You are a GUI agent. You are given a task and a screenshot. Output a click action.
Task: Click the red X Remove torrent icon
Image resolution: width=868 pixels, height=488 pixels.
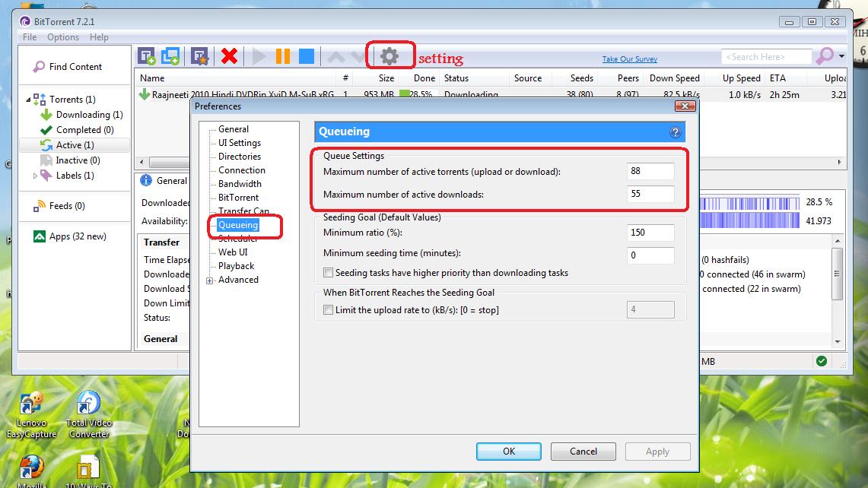pyautogui.click(x=229, y=55)
